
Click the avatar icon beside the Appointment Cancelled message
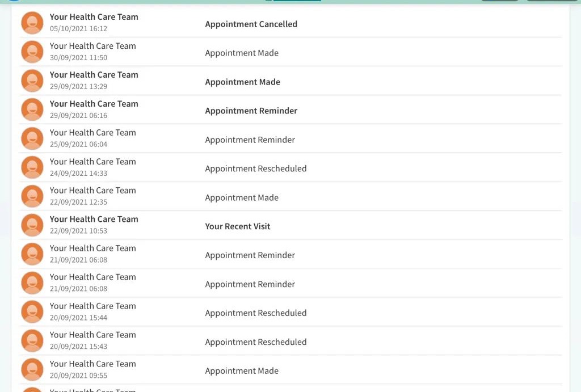tap(32, 23)
